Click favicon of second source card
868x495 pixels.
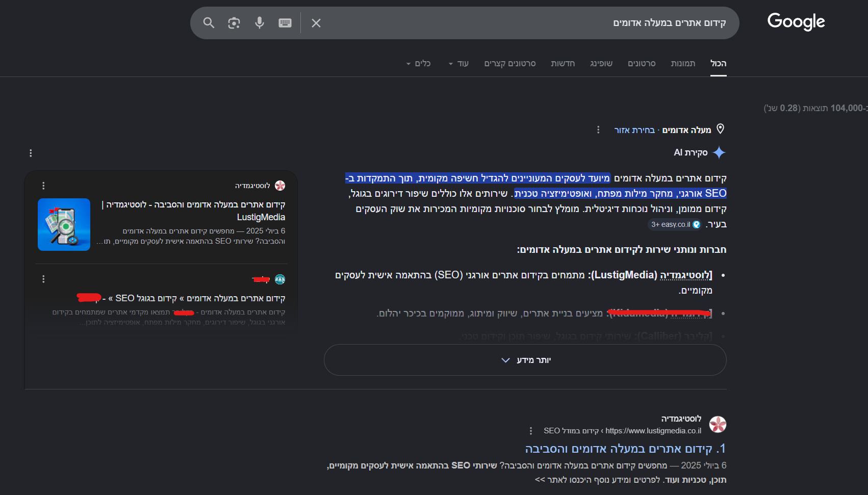click(x=280, y=279)
